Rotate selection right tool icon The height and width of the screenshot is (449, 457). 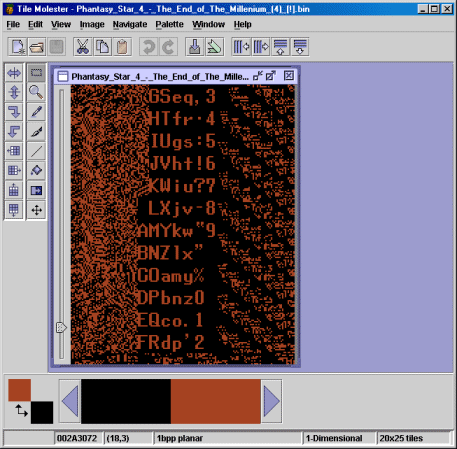(x=14, y=112)
